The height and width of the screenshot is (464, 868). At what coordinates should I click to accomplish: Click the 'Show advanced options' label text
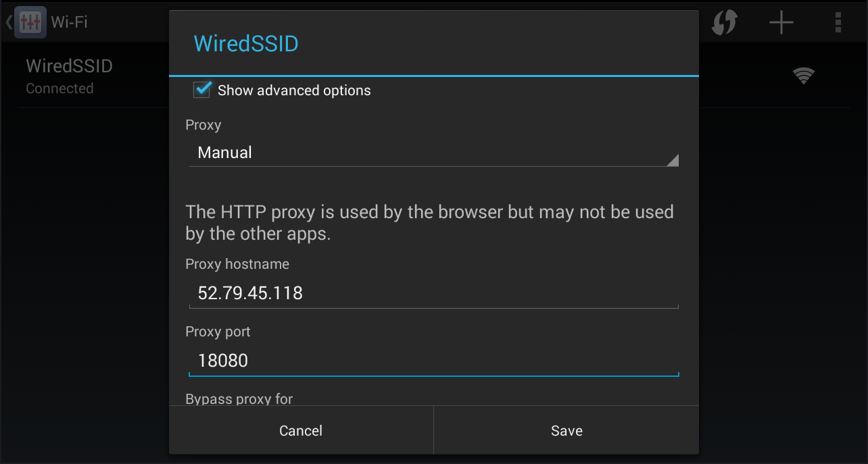[x=294, y=91]
